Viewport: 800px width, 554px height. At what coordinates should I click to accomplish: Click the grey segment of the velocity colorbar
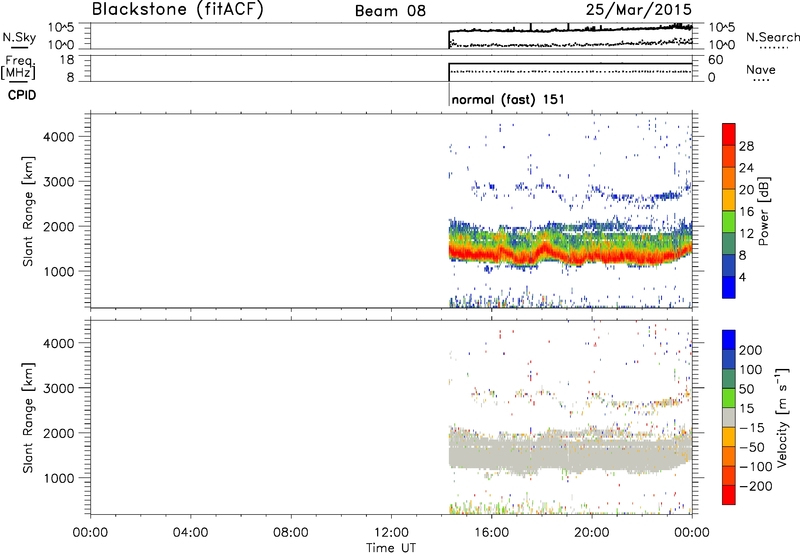coord(729,417)
